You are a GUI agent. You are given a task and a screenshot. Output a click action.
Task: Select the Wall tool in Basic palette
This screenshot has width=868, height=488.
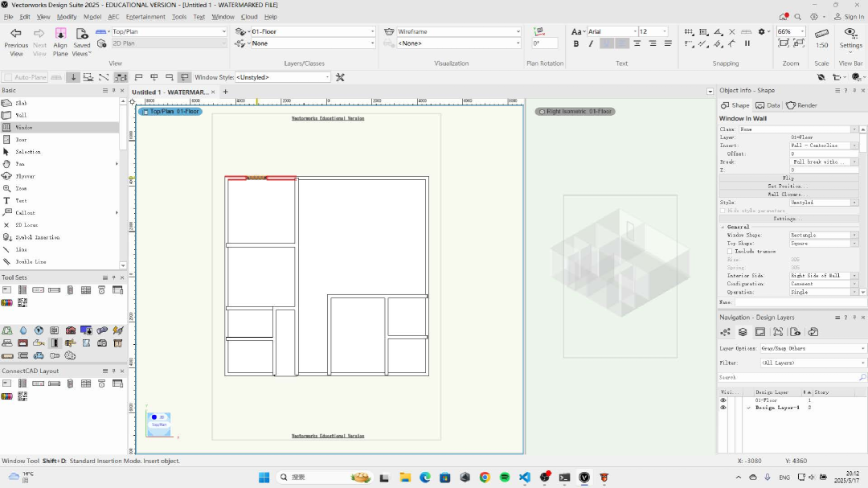(x=21, y=115)
